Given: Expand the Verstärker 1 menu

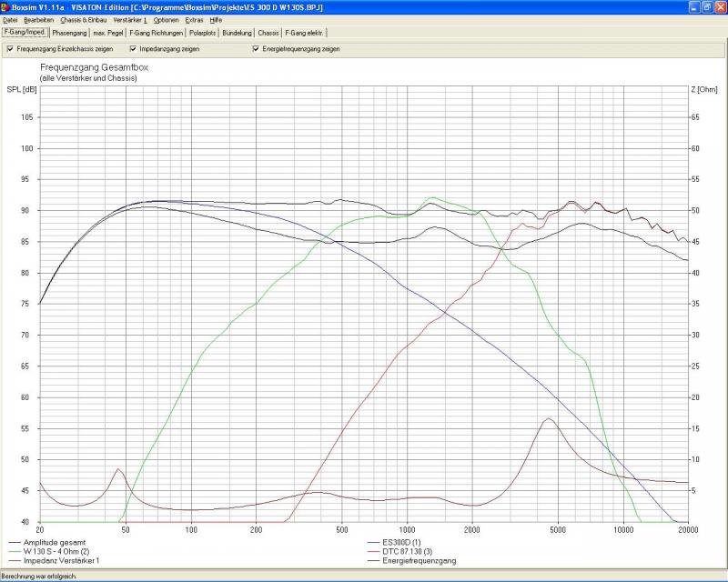Looking at the screenshot, I should coord(131,19).
